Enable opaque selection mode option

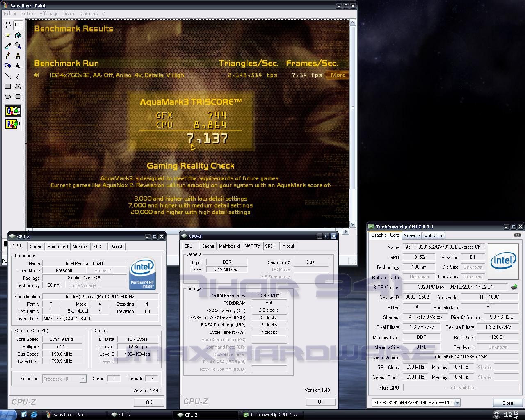pyautogui.click(x=13, y=111)
